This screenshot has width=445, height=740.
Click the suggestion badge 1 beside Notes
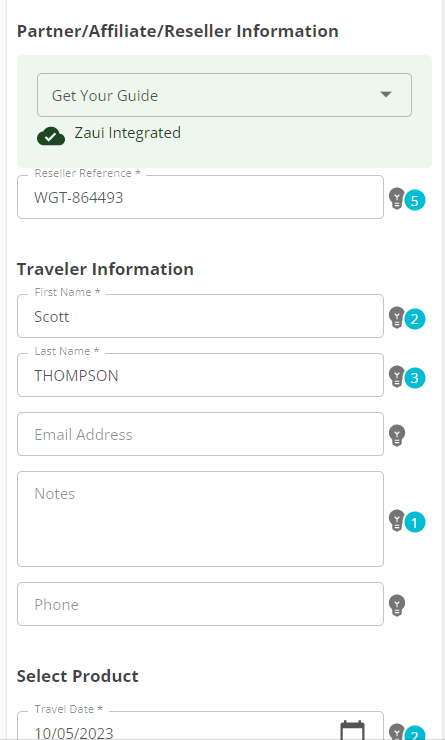pos(415,523)
